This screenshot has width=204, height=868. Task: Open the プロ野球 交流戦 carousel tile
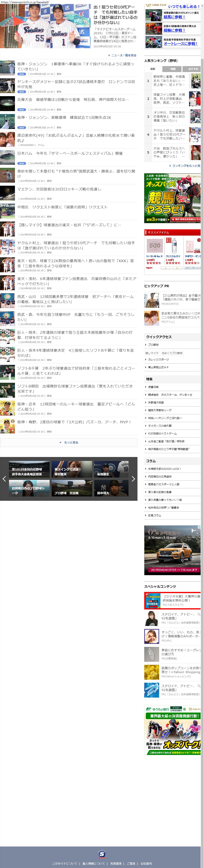pos(72,488)
